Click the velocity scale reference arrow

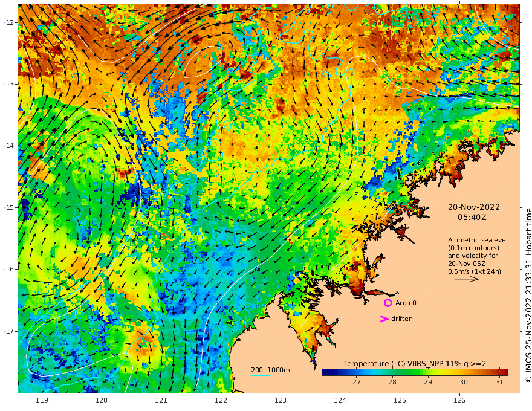(467, 279)
